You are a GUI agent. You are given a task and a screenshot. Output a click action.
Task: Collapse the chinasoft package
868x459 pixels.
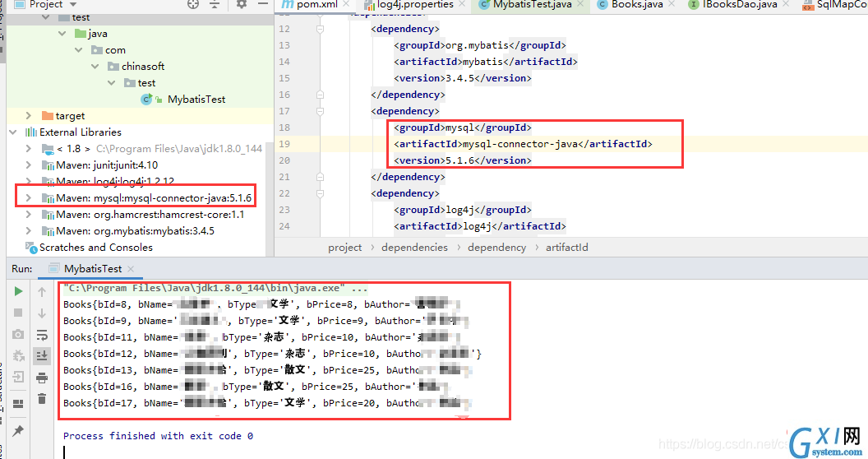tap(95, 67)
